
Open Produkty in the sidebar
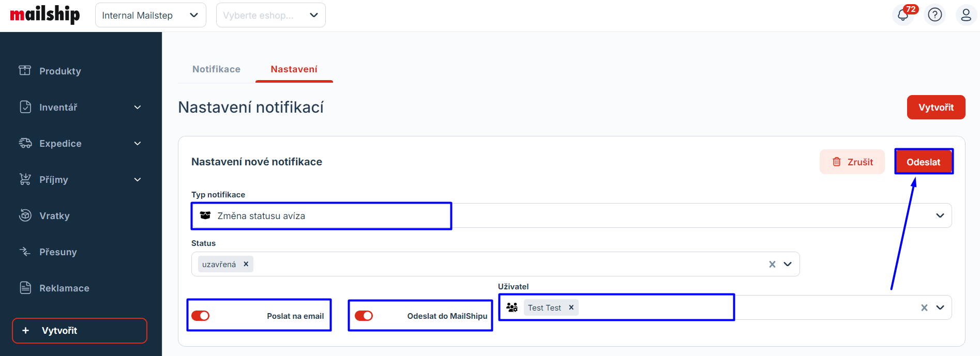click(x=60, y=71)
